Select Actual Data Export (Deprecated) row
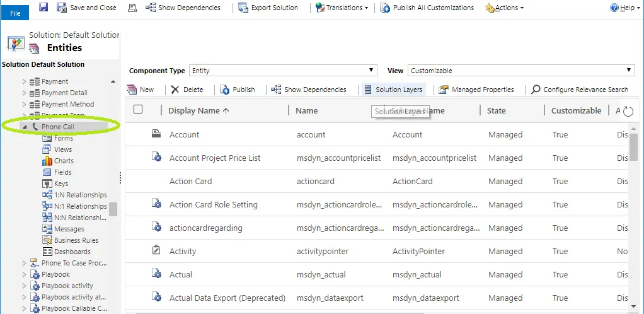The width and height of the screenshot is (644, 314). [x=377, y=298]
